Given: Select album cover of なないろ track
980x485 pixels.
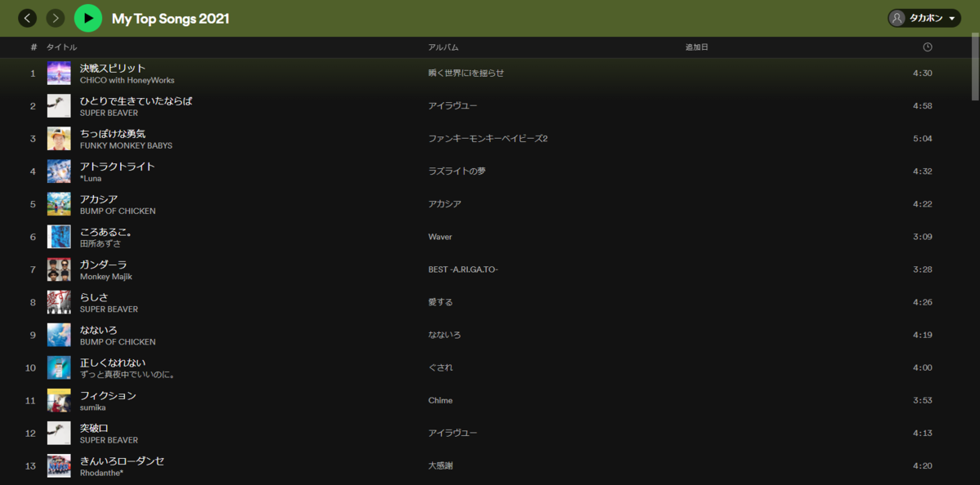Looking at the screenshot, I should tap(59, 335).
